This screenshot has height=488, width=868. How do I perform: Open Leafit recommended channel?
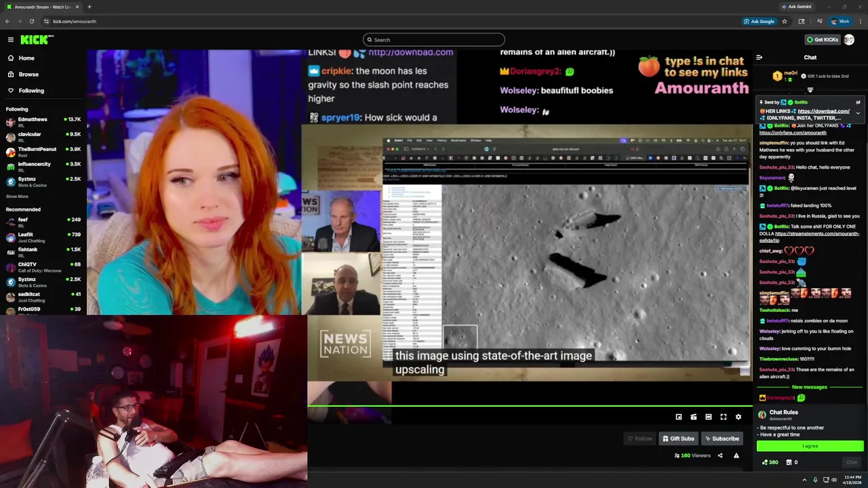point(43,237)
